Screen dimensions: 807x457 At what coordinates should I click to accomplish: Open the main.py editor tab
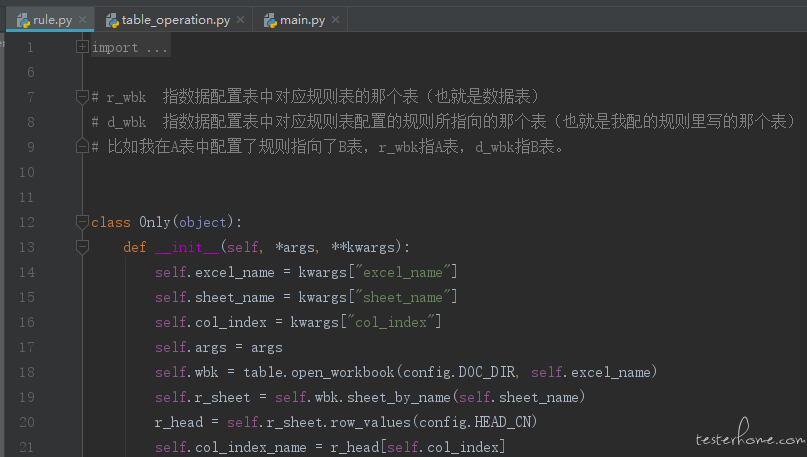point(301,20)
